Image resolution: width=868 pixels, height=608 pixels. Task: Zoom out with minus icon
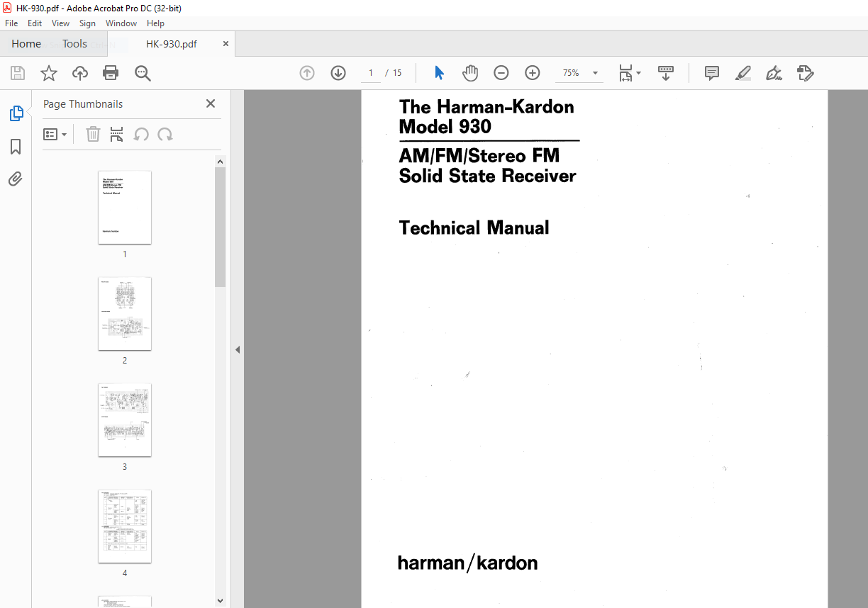tap(501, 73)
